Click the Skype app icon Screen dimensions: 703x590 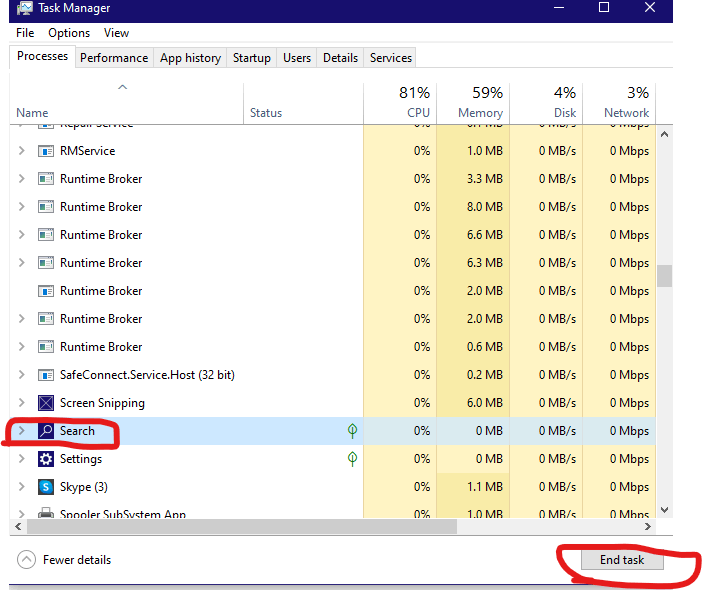(46, 487)
